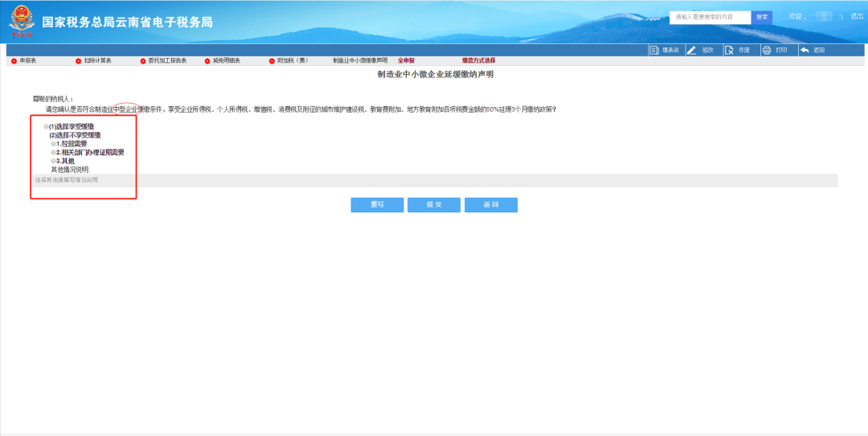Click the national tax emblem logo
Screen dimensions: 868x436
coord(23,21)
